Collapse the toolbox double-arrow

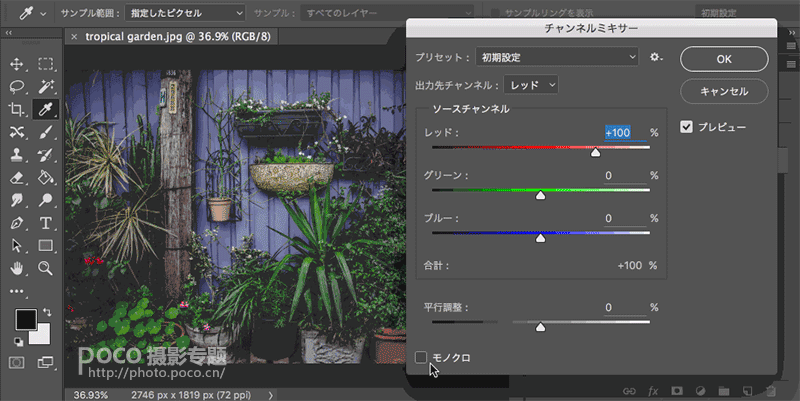pos(9,33)
